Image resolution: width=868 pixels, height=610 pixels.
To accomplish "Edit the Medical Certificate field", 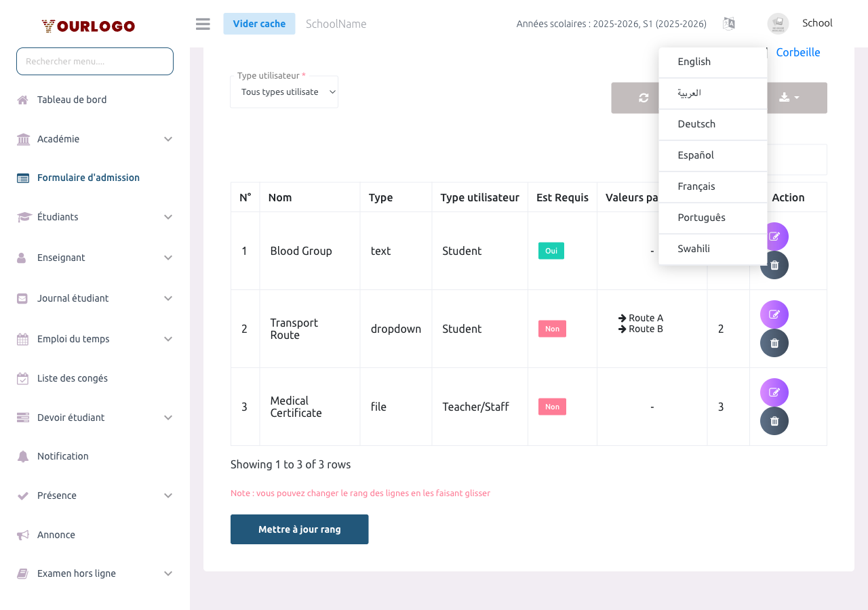I will [x=774, y=392].
